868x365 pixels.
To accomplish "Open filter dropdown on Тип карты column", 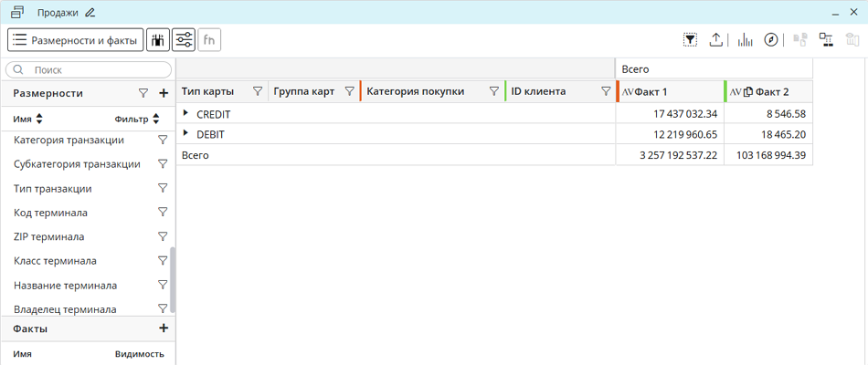I will click(258, 91).
